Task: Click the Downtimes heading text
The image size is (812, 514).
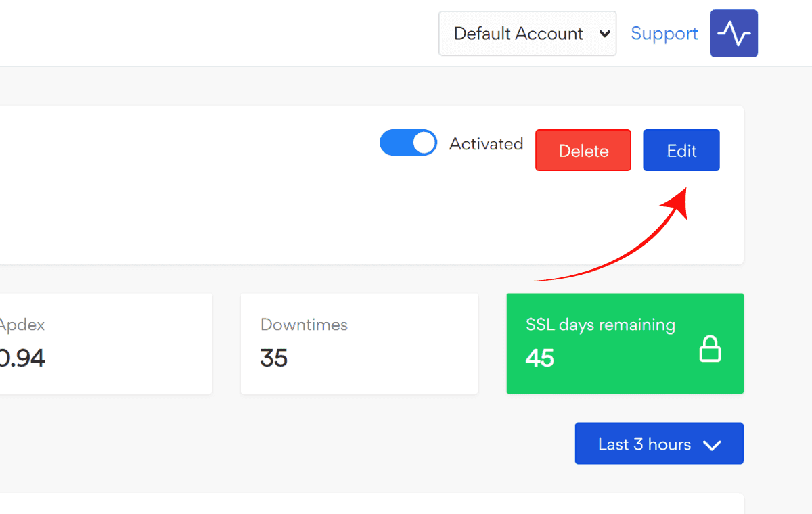Action: coord(304,325)
